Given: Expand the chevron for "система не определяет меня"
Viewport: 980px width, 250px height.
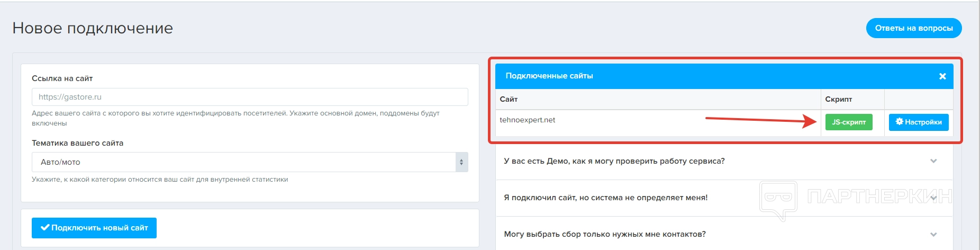Looking at the screenshot, I should tap(933, 198).
